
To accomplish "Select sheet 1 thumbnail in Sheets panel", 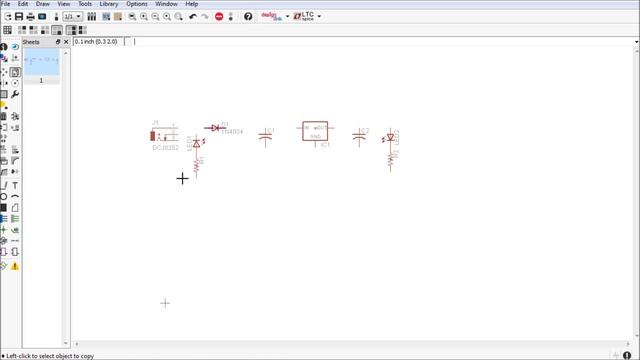I will 41,62.
